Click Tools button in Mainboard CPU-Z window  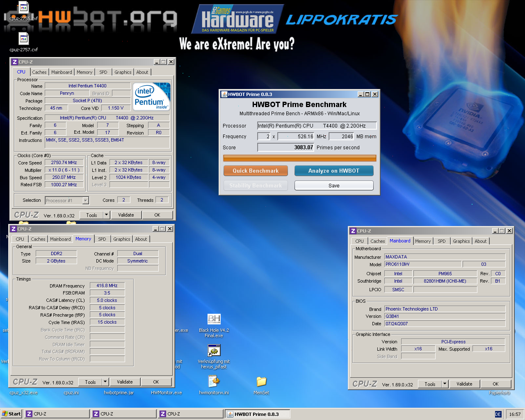coord(430,384)
